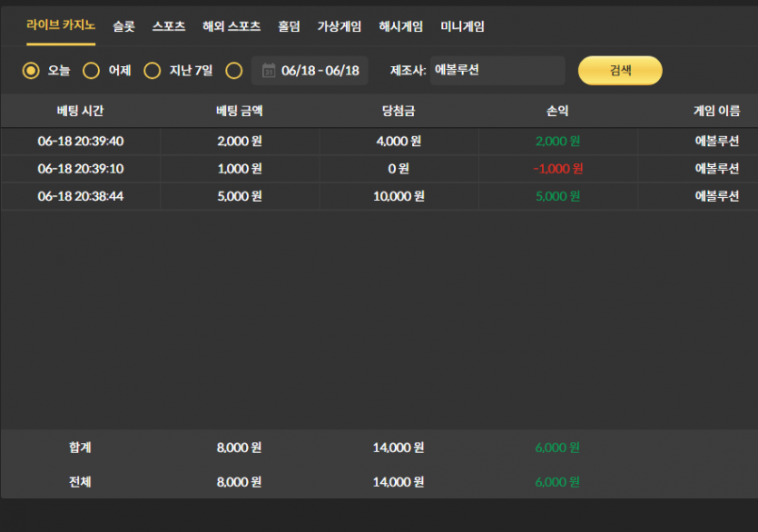Viewport: 758px width, 532px height.
Task: Click the 4,000 원 winnings cell
Action: point(399,142)
